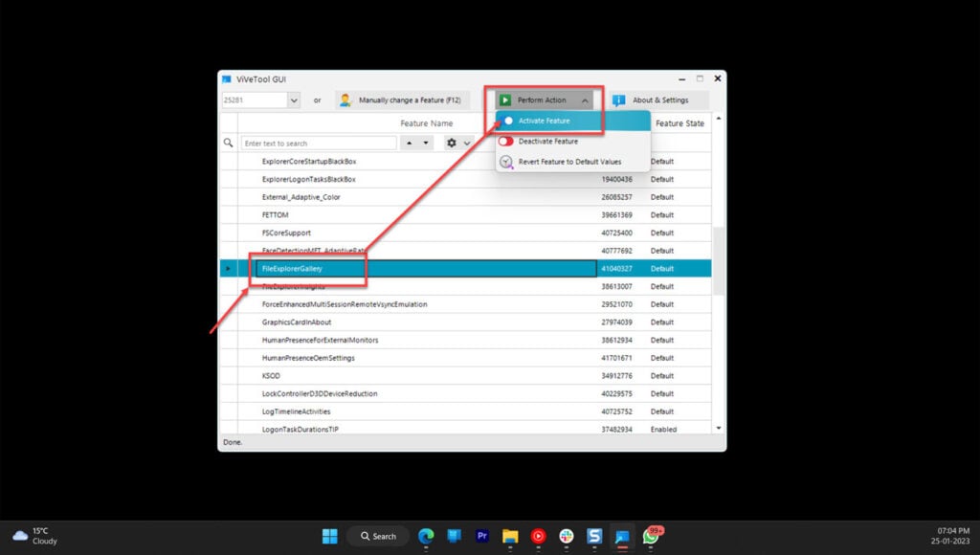Viewport: 980px width, 555px height.
Task: Select the ExplorerLogonTasksBlackBox feature
Action: (x=309, y=179)
